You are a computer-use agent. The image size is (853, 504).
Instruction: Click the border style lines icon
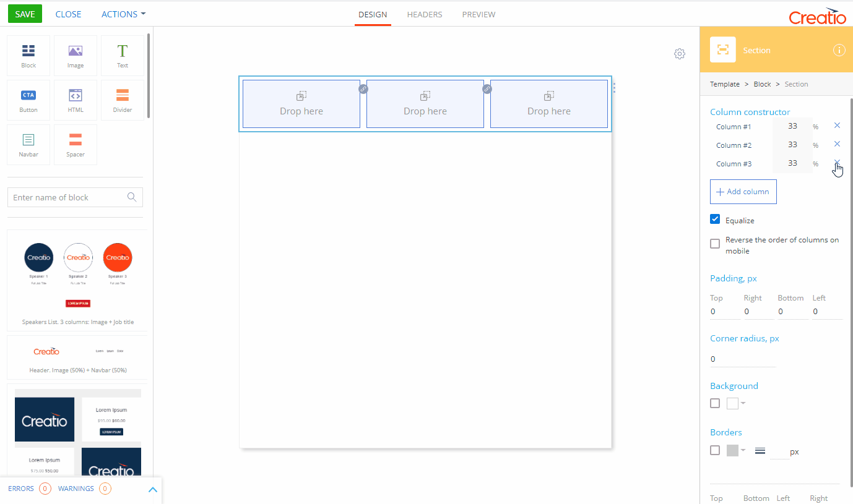pos(760,451)
